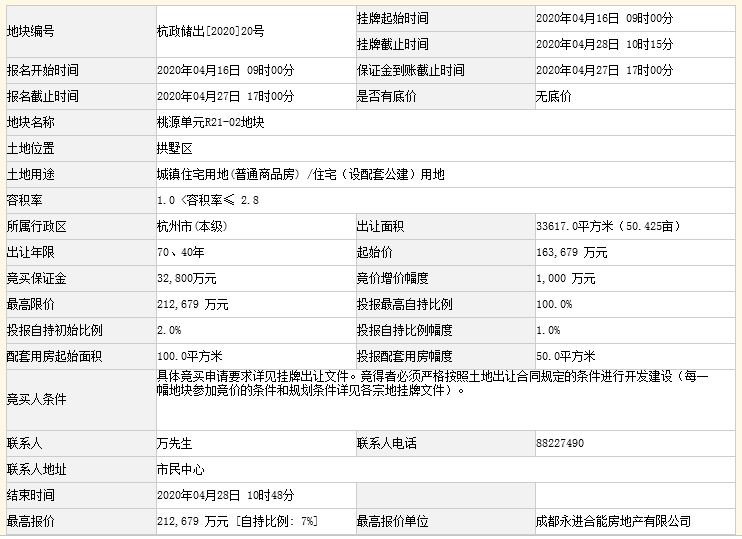The image size is (742, 539).
Task: Select winning bidder 成都永进合能房地产有限公司
Action: (x=614, y=521)
